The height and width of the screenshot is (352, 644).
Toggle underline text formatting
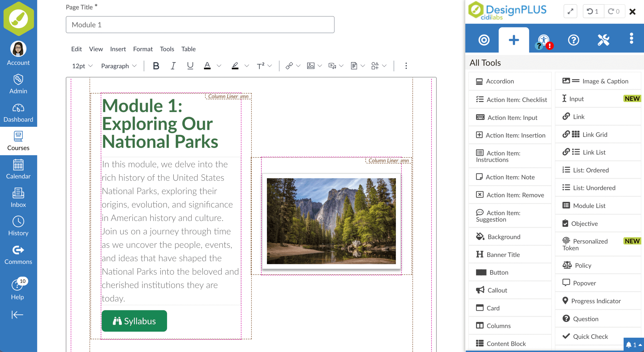[190, 66]
